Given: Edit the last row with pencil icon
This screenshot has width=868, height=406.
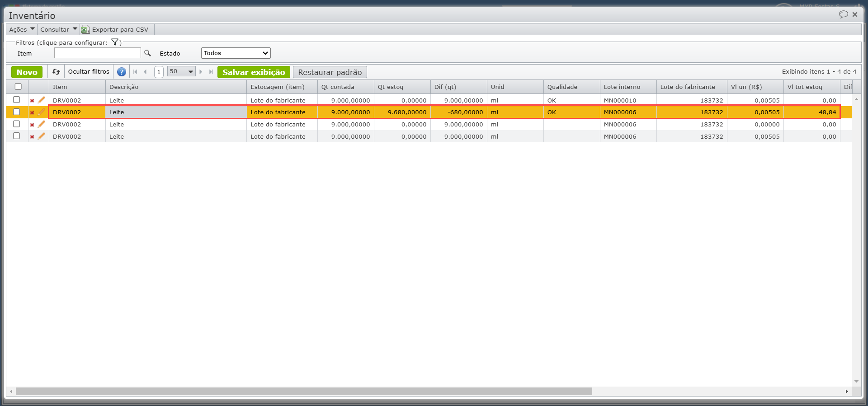Looking at the screenshot, I should (x=42, y=136).
